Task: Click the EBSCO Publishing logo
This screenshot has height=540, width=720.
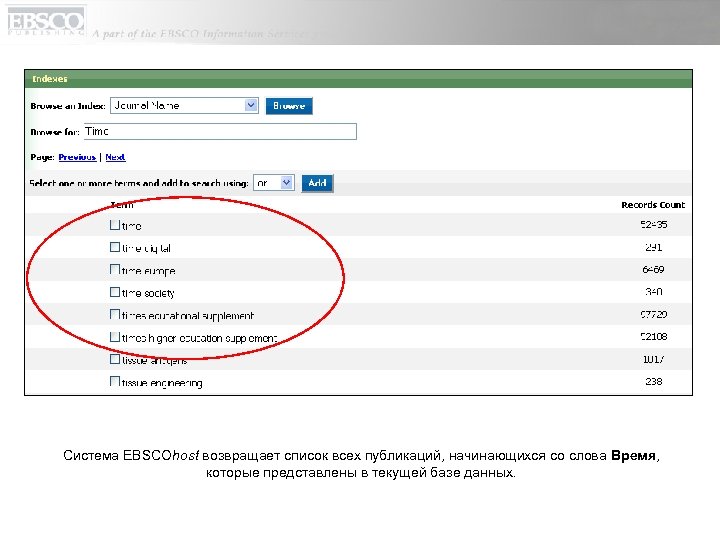Action: point(46,23)
